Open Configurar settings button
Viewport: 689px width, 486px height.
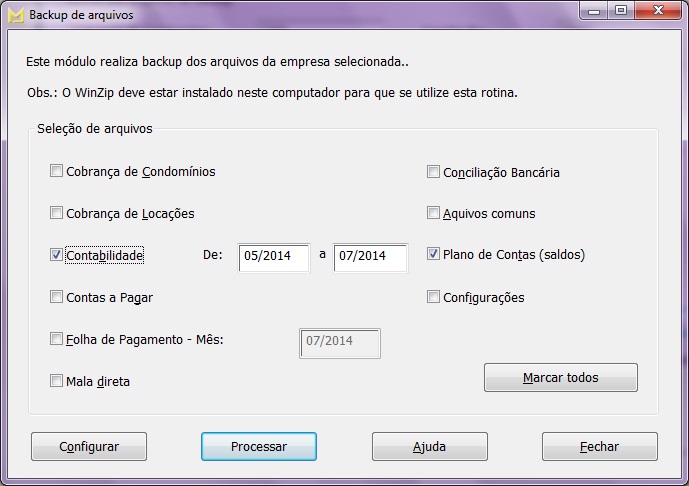point(89,447)
